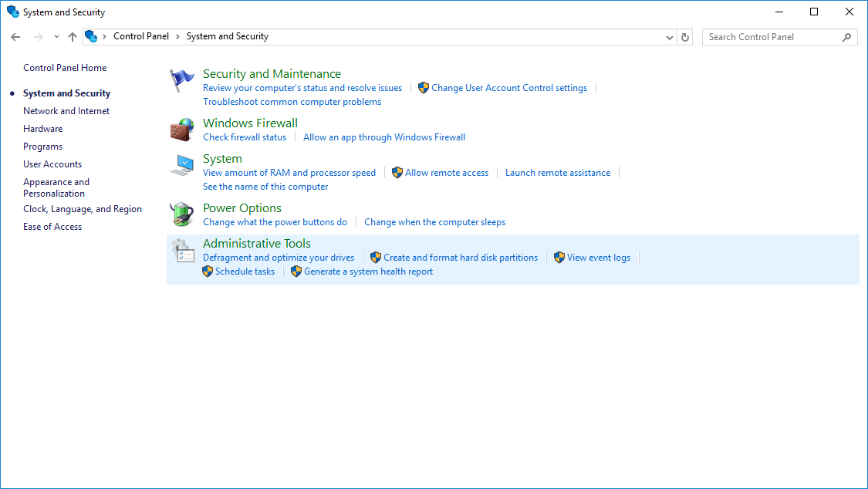Change User Account Control settings
Viewport: 868px width, 489px height.
tap(509, 87)
